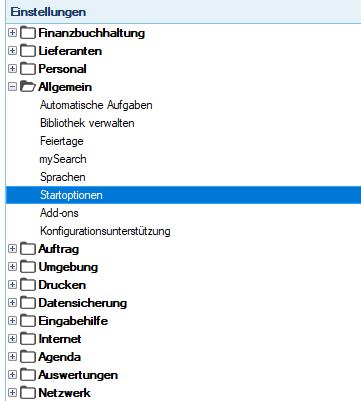Click the Lieferanten folder icon

tap(28, 51)
